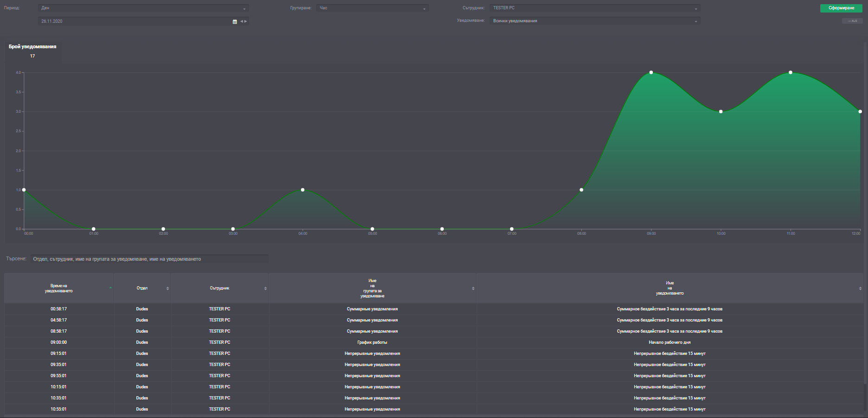
Task: Sort by notification time column arrow
Action: pos(110,288)
